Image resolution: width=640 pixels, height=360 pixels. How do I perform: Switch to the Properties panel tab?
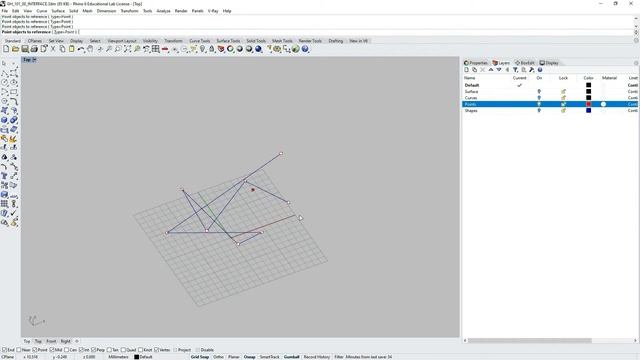(x=476, y=63)
